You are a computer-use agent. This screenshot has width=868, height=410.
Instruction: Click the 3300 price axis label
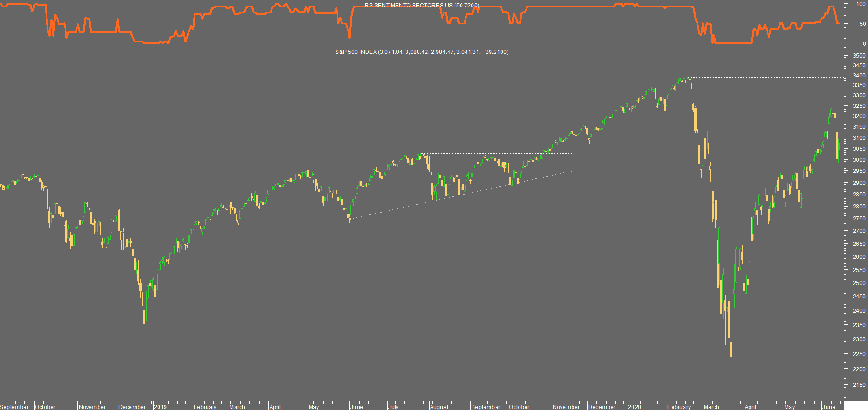(859, 95)
